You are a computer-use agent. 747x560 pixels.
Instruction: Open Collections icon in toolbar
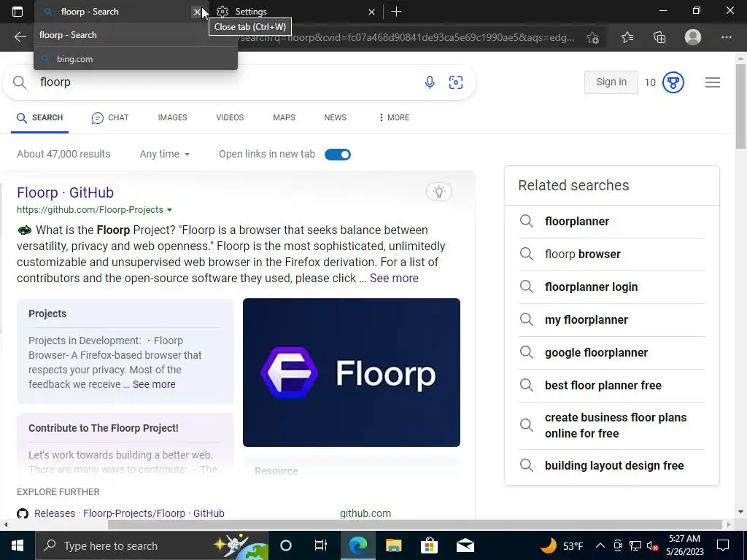pos(659,37)
